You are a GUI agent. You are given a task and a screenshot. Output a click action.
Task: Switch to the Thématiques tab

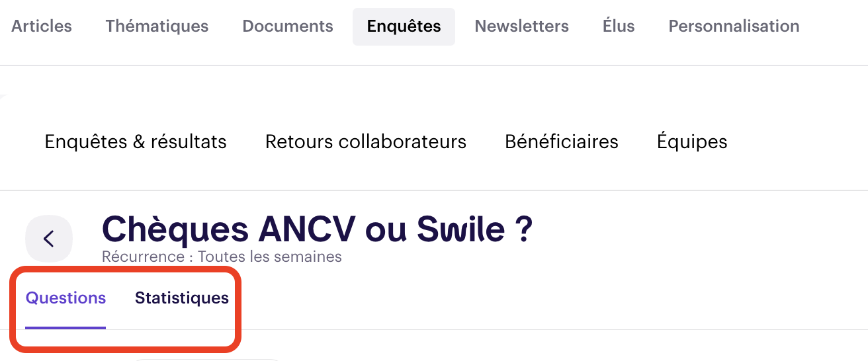pyautogui.click(x=157, y=26)
